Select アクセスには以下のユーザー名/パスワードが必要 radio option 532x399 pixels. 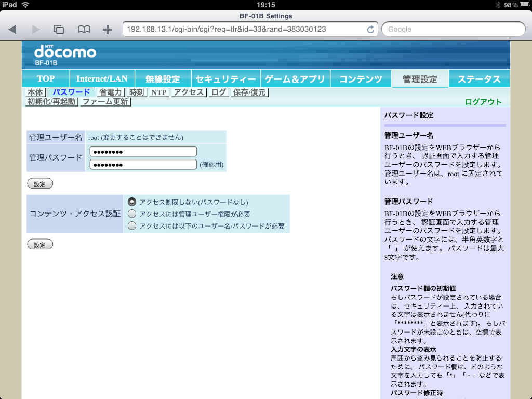(132, 225)
